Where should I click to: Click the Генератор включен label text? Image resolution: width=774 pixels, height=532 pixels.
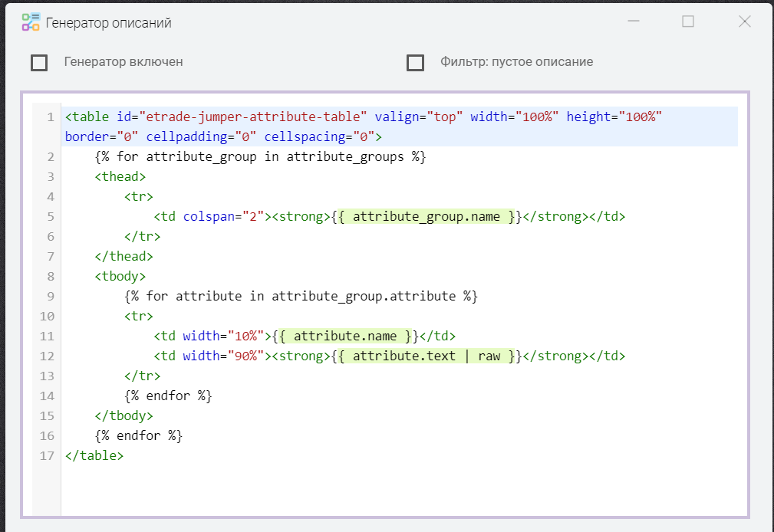pos(124,62)
